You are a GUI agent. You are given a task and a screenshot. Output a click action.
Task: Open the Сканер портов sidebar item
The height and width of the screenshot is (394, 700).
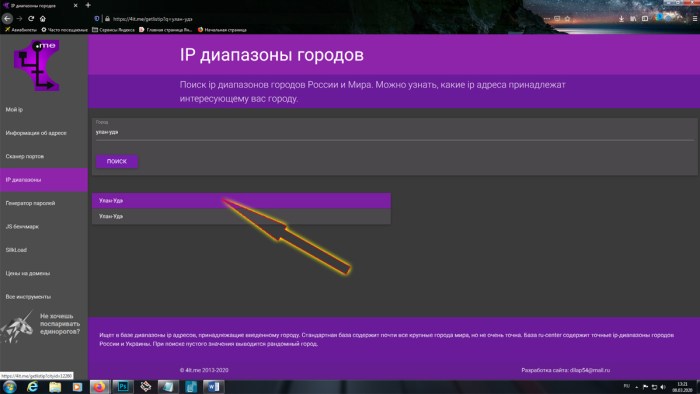44,156
